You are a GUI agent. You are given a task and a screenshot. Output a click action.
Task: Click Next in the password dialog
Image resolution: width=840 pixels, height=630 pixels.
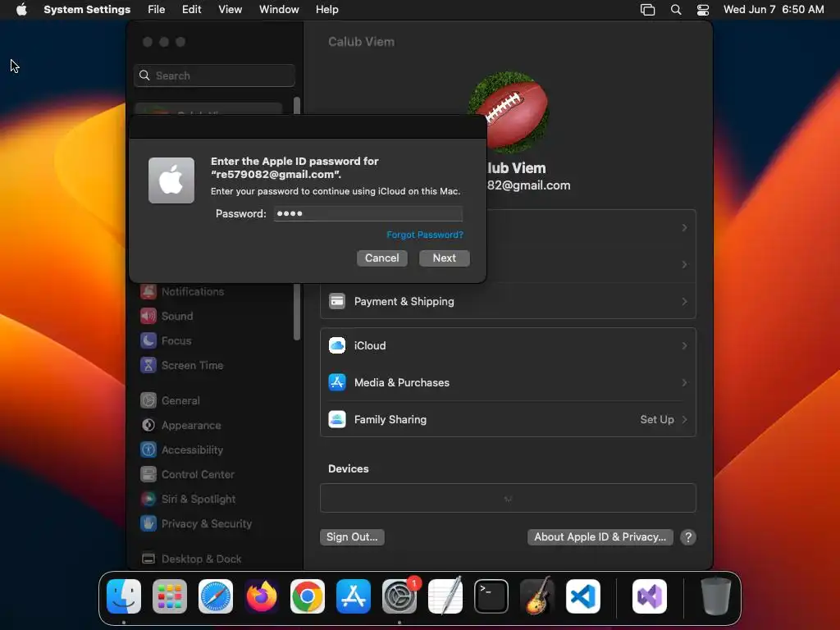444,258
